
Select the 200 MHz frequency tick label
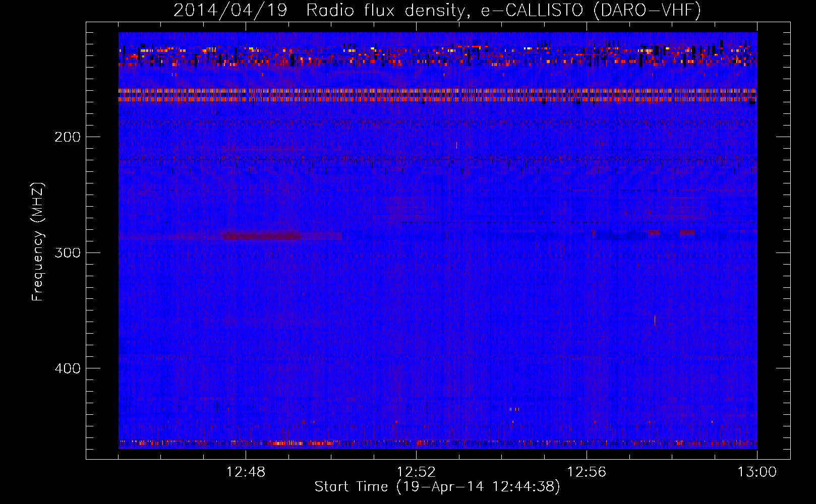click(67, 137)
